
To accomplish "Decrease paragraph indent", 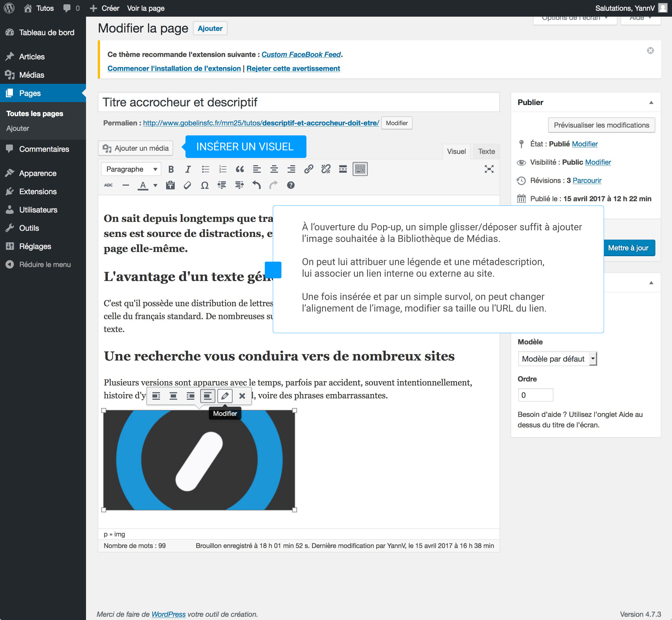I will coord(222,185).
